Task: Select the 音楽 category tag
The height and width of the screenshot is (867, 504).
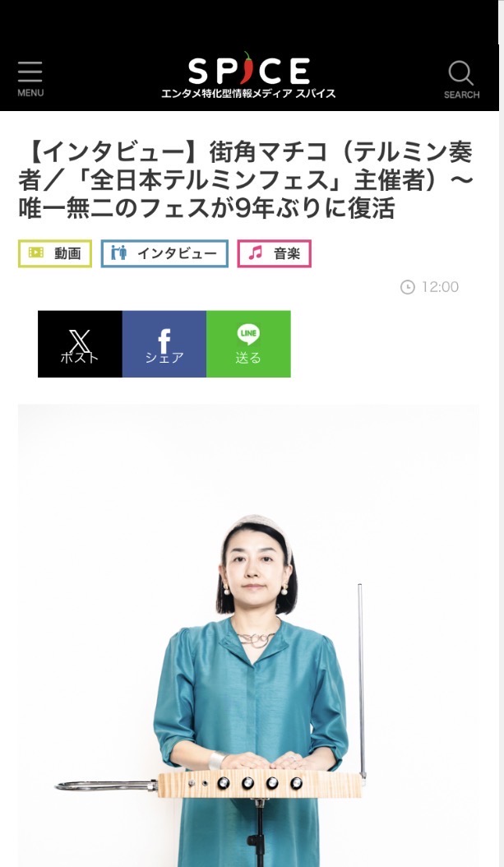Action: coord(274,253)
